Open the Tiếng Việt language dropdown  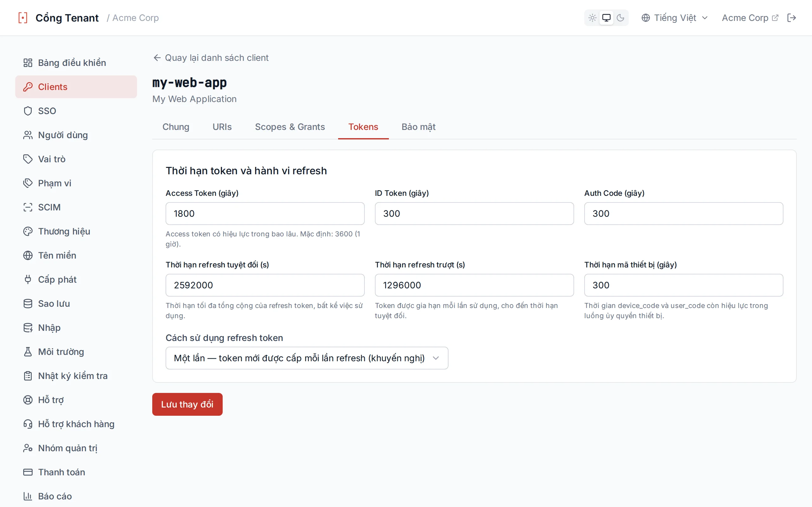[675, 18]
